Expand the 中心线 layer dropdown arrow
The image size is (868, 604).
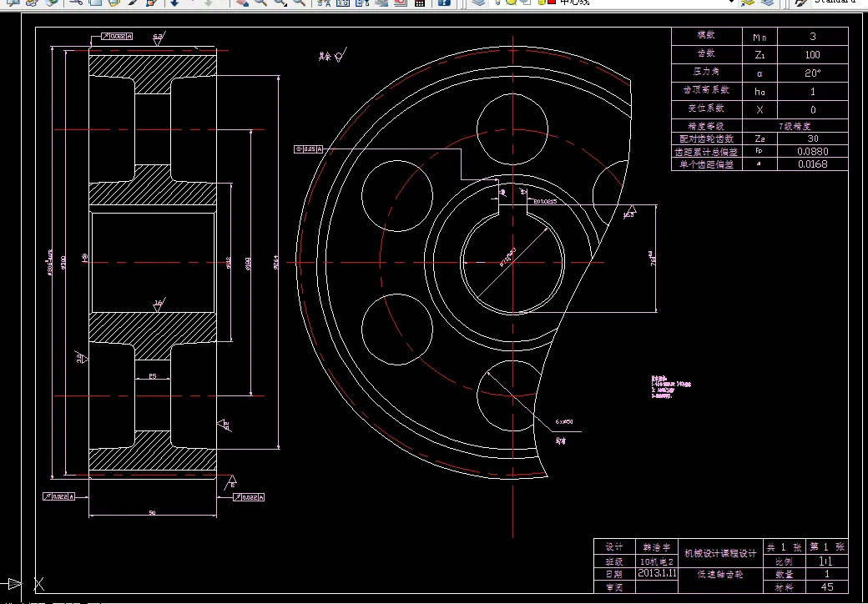731,3
